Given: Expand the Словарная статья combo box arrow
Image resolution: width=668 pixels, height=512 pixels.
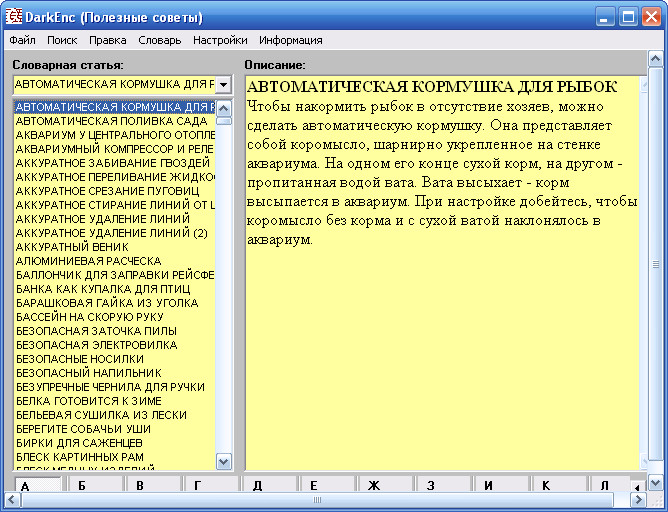Looking at the screenshot, I should coord(223,86).
